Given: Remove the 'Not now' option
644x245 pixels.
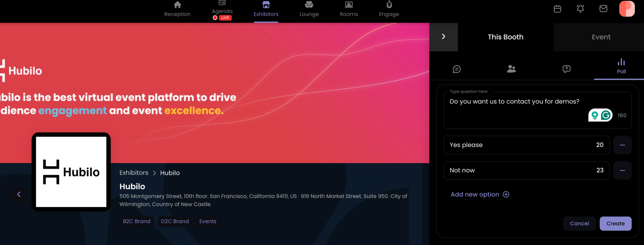Looking at the screenshot, I should 622,171.
